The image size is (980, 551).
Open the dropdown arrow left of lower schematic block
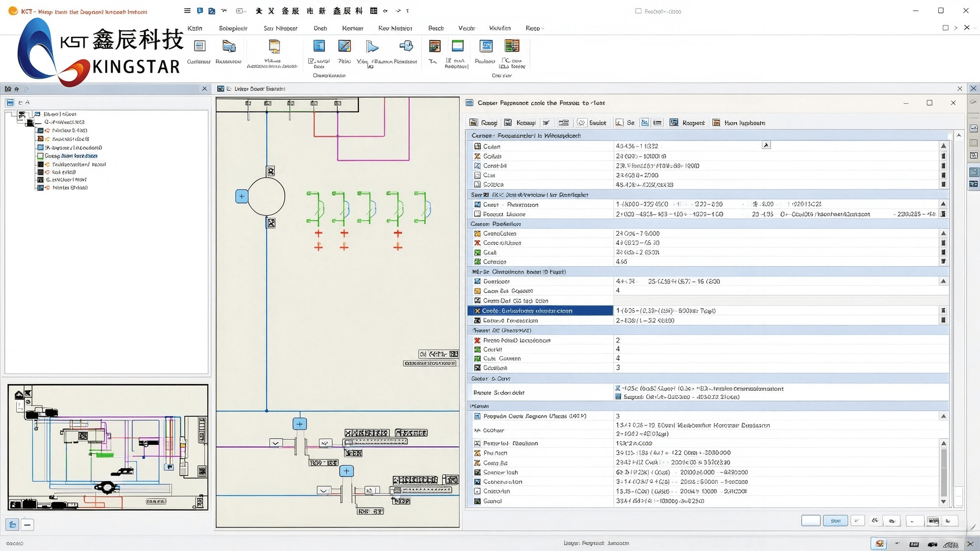pos(323,490)
